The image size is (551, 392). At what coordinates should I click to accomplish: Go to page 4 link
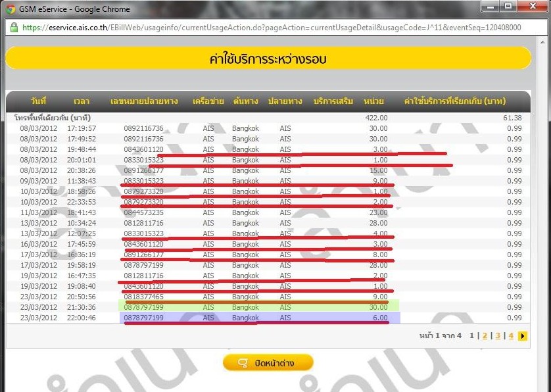pyautogui.click(x=511, y=335)
